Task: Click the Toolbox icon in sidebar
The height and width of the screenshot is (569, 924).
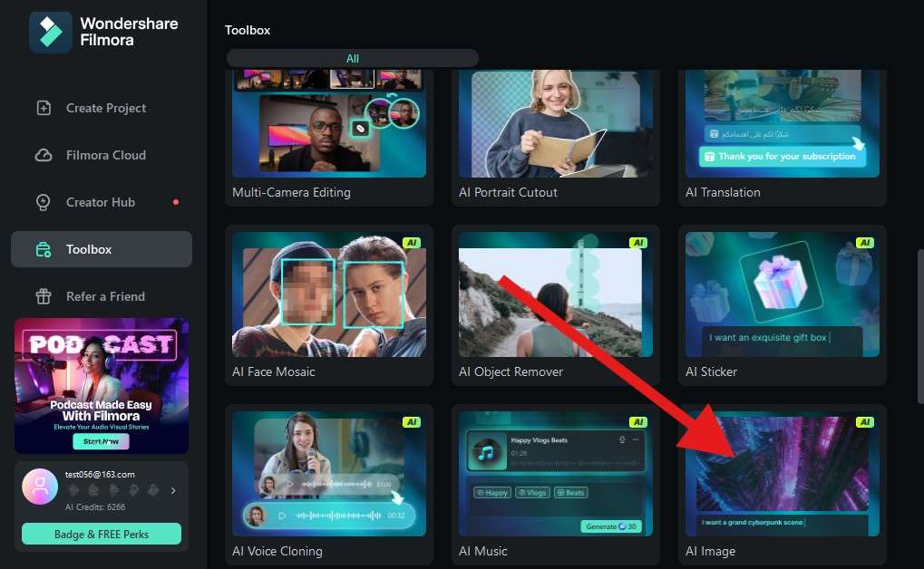Action: (x=44, y=249)
